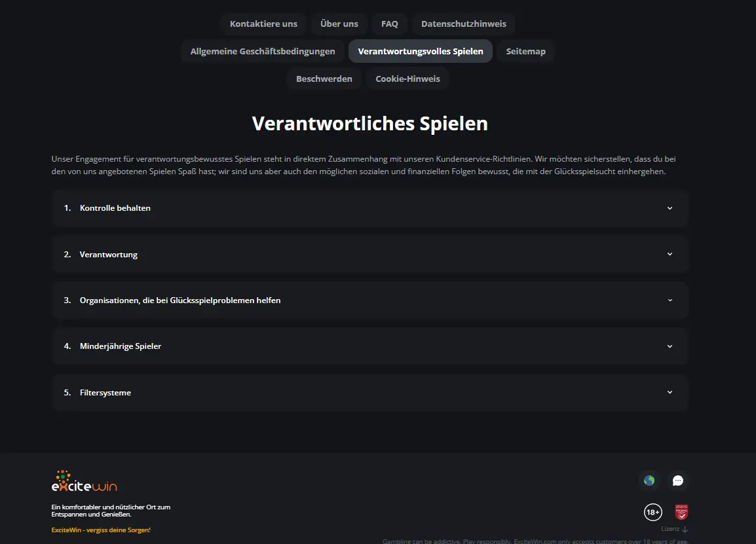Click 'Organisationen, die bei Glücksspielproblemen helfen' title

click(180, 300)
